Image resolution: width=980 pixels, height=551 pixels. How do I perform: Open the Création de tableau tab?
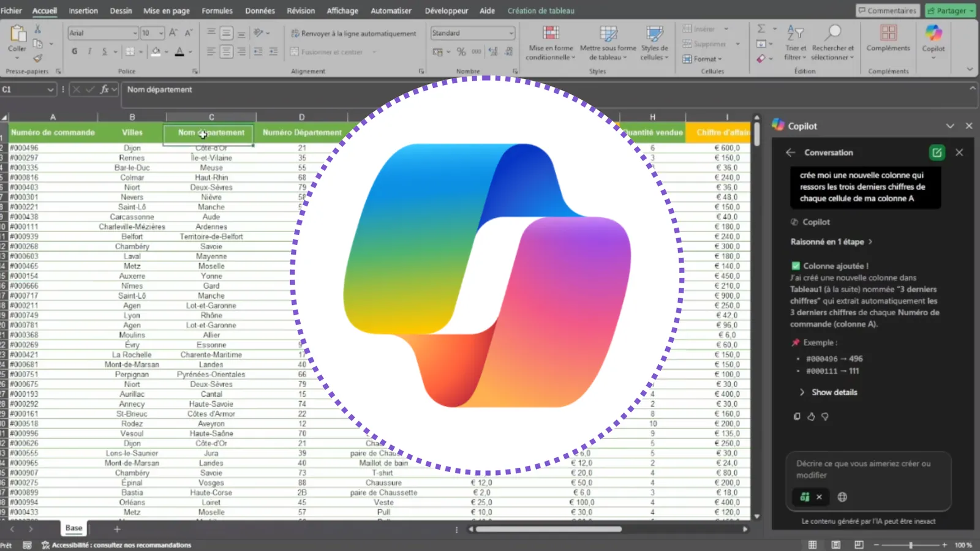pos(541,10)
